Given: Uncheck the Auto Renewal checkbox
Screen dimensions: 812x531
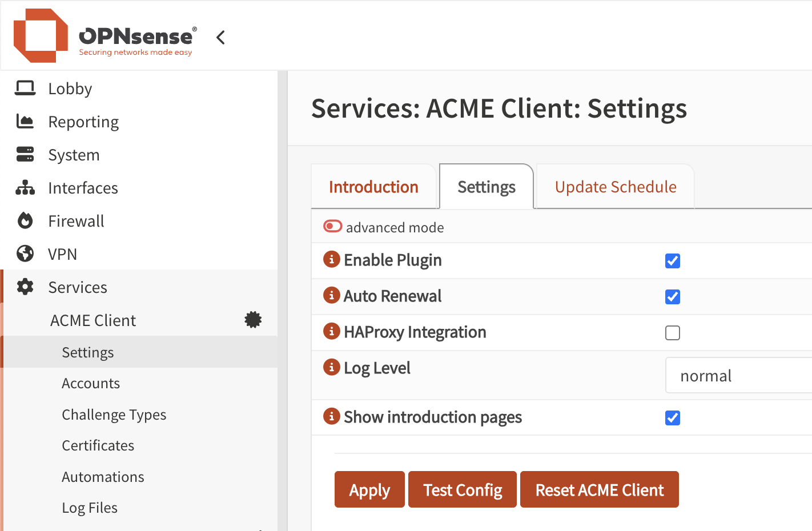Looking at the screenshot, I should (673, 297).
